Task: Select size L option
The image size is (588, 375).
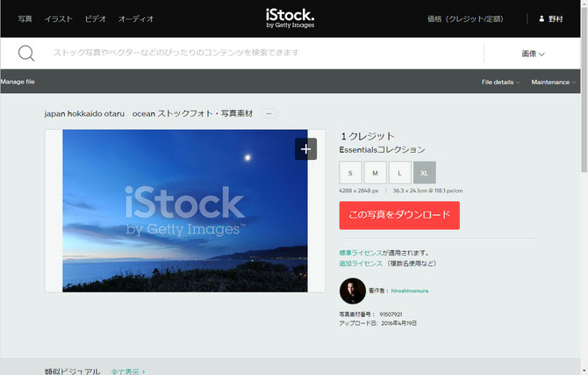Action: (x=399, y=173)
